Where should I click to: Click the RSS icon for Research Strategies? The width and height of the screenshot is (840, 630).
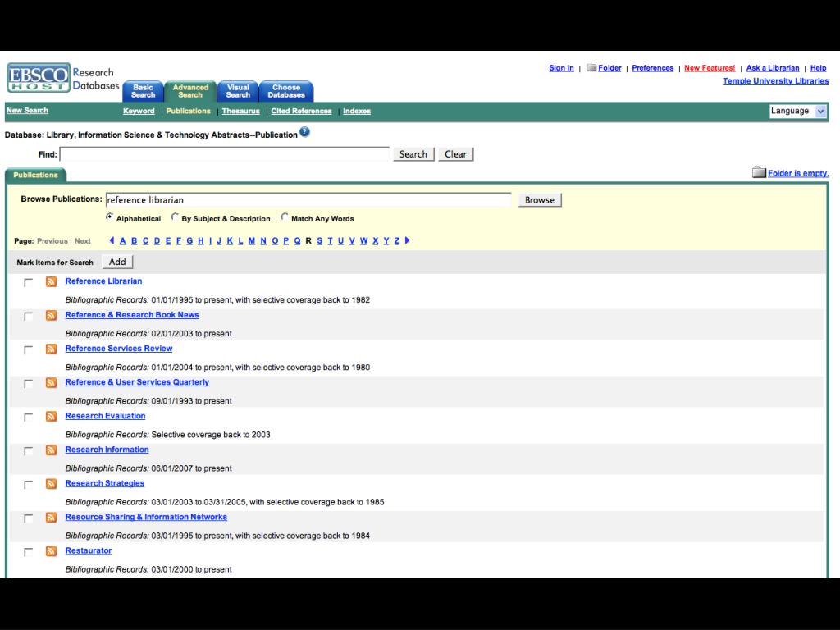(52, 484)
